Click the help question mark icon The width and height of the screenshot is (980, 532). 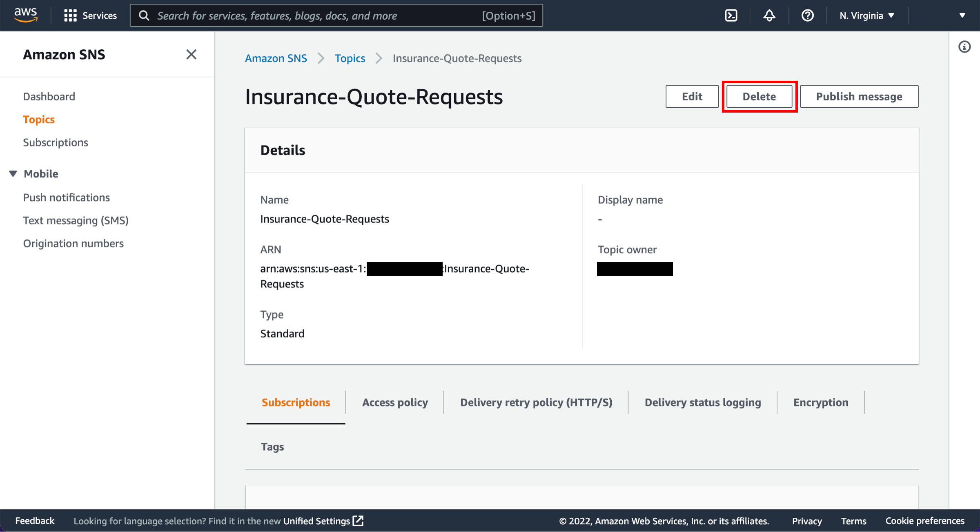[x=807, y=15]
